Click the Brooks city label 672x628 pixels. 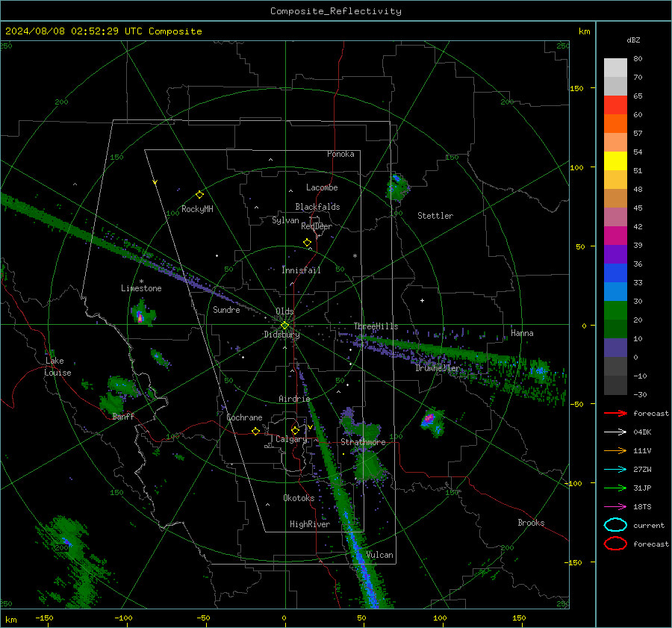pos(531,523)
